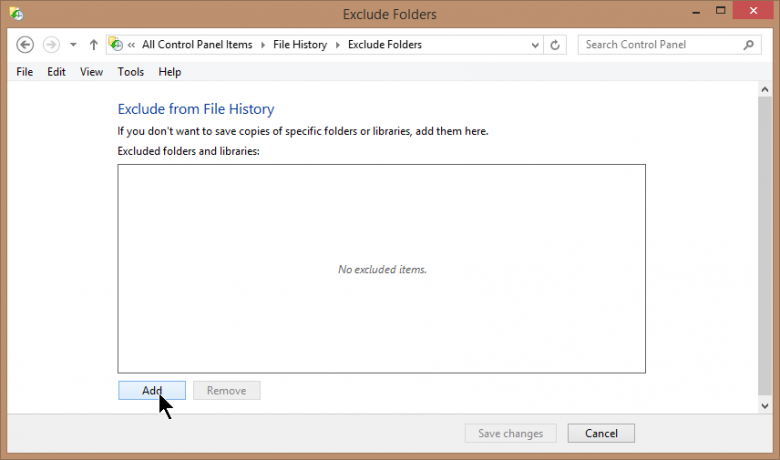Click the search magnifier icon

[x=748, y=45]
